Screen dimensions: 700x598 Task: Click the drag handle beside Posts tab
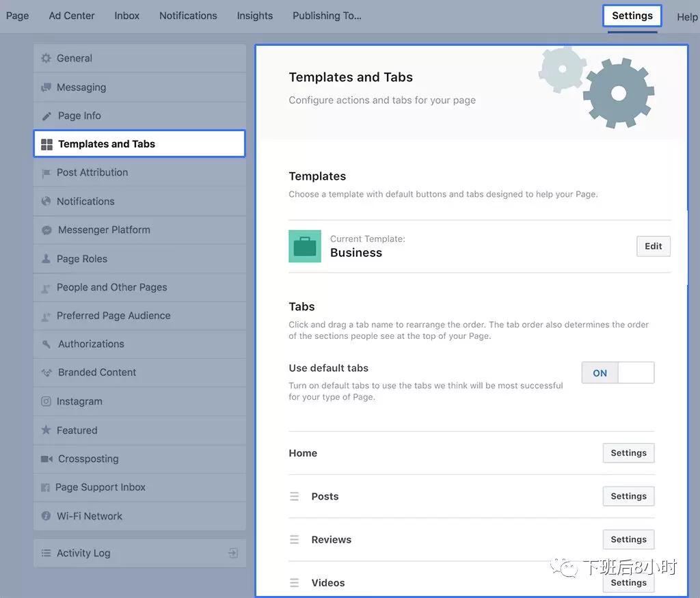(x=295, y=497)
